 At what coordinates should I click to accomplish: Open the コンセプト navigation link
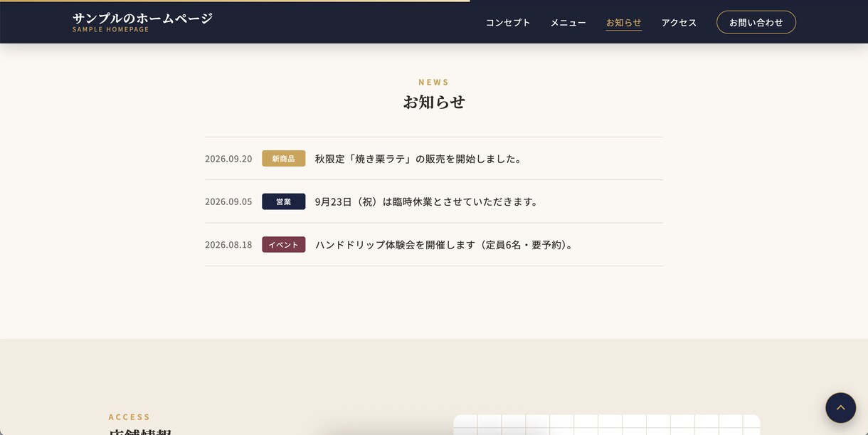[508, 22]
